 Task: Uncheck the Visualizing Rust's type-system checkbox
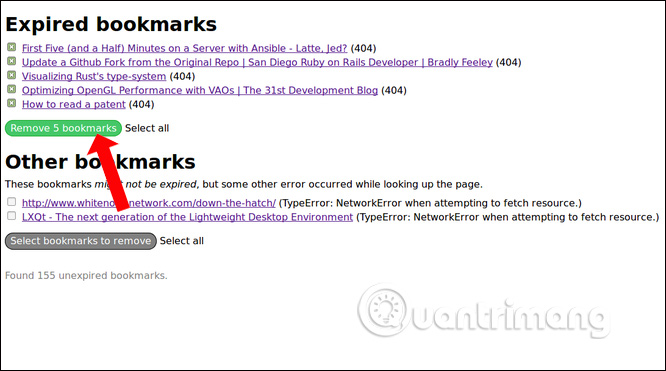(x=11, y=75)
